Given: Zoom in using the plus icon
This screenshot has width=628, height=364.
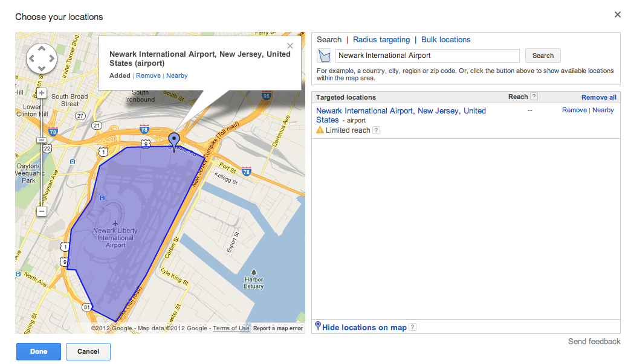Looking at the screenshot, I should (x=41, y=94).
